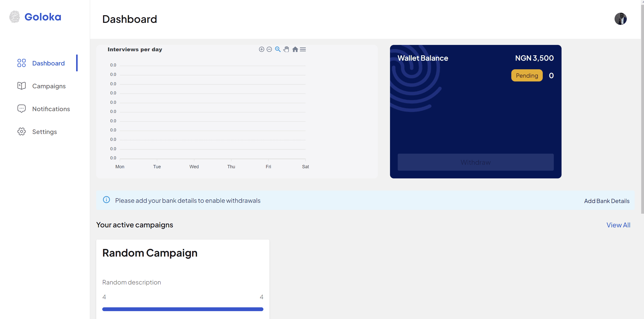Image resolution: width=644 pixels, height=319 pixels.
Task: Zoom in on the chart
Action: point(261,49)
